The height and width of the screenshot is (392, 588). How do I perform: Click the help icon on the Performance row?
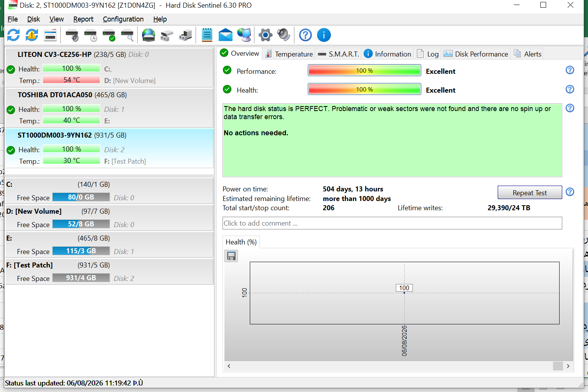[570, 70]
